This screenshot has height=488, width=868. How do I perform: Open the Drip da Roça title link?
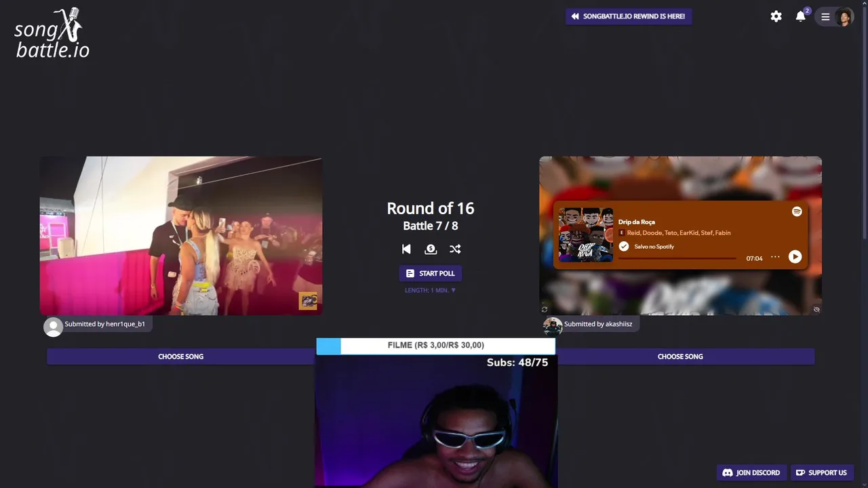point(637,222)
